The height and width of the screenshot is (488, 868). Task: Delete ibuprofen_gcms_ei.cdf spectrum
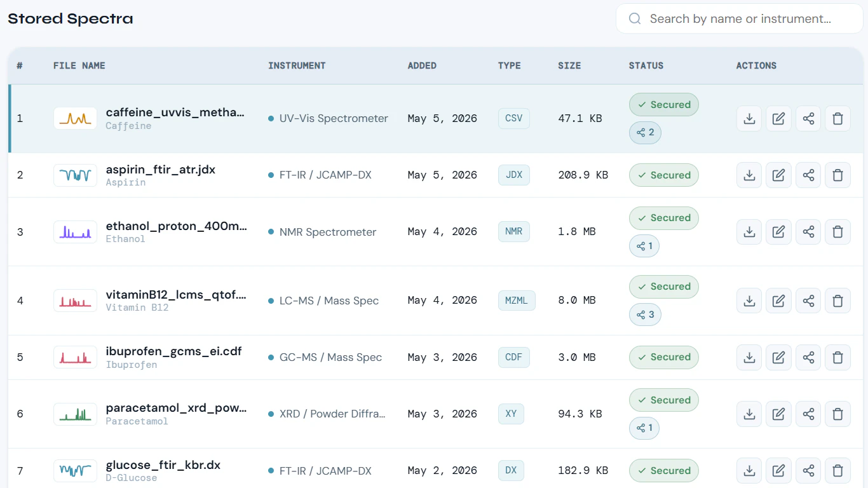pos(837,358)
